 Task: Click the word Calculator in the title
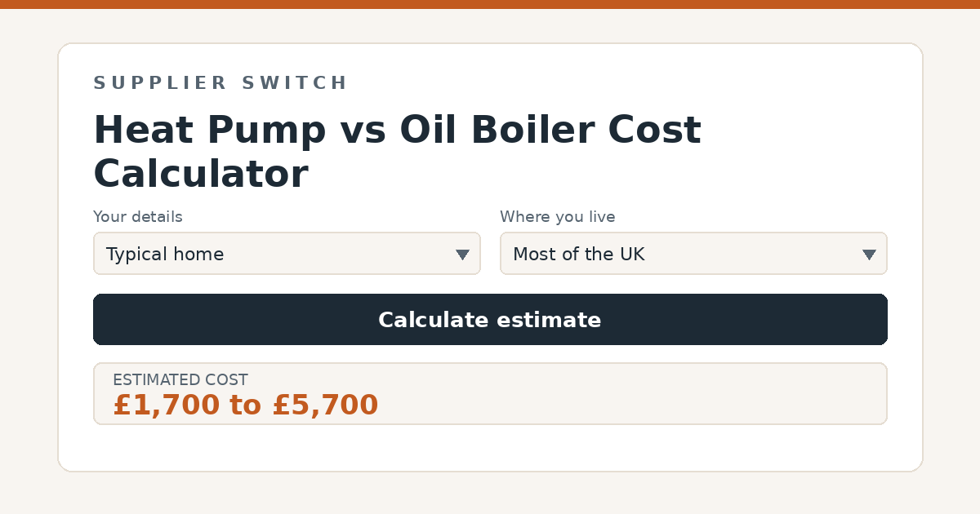point(200,174)
